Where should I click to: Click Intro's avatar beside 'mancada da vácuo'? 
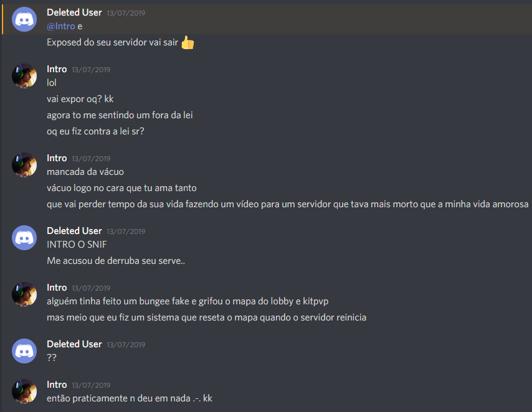click(x=24, y=165)
